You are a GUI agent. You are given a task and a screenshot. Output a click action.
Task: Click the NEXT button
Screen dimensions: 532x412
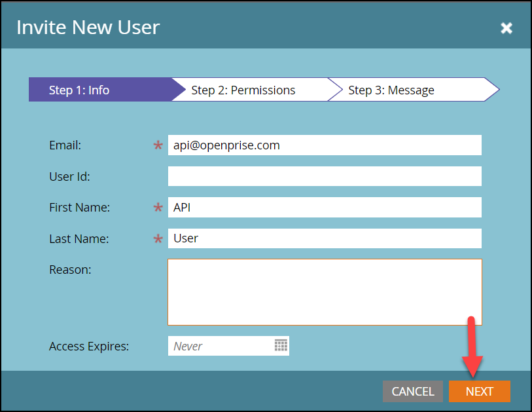click(x=479, y=391)
